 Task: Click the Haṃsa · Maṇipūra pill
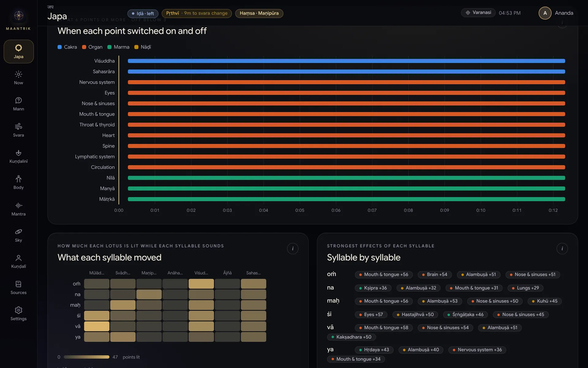259,13
